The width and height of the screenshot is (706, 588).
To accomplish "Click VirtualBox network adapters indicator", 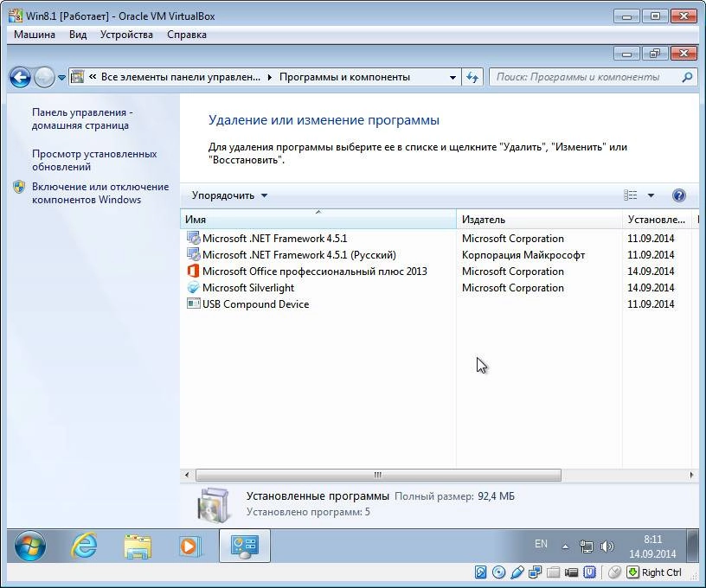I will click(x=535, y=572).
